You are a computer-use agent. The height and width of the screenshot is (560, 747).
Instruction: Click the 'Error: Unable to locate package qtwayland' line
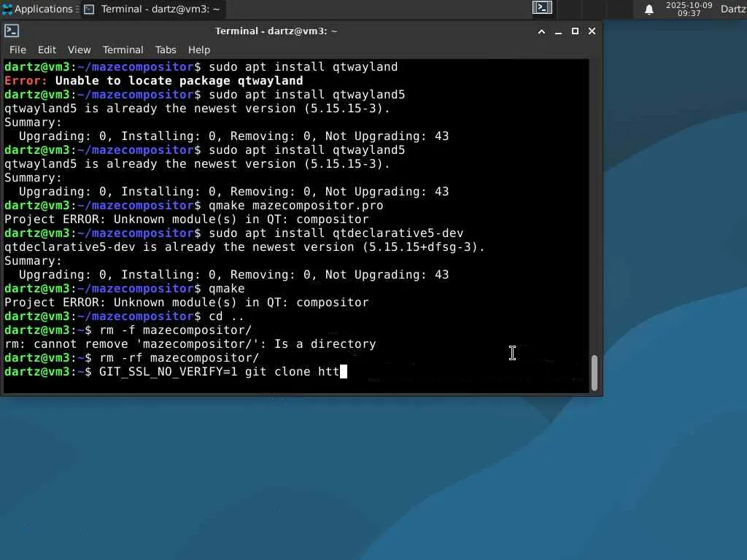153,80
